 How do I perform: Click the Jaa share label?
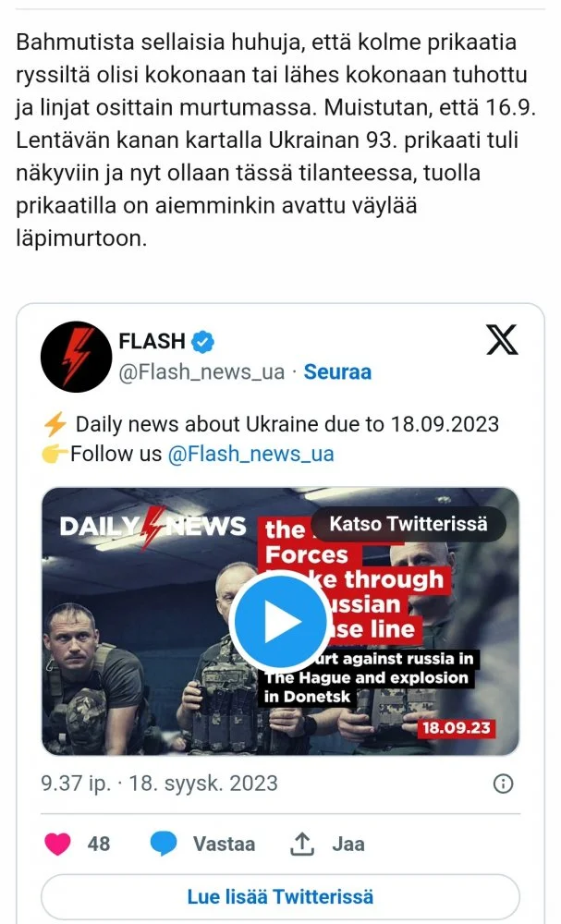coord(348,844)
